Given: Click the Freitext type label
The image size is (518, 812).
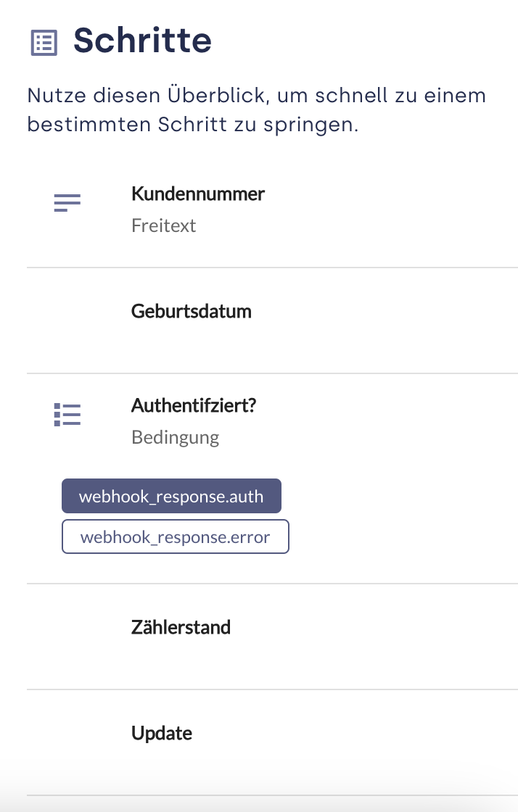Looking at the screenshot, I should tap(164, 225).
